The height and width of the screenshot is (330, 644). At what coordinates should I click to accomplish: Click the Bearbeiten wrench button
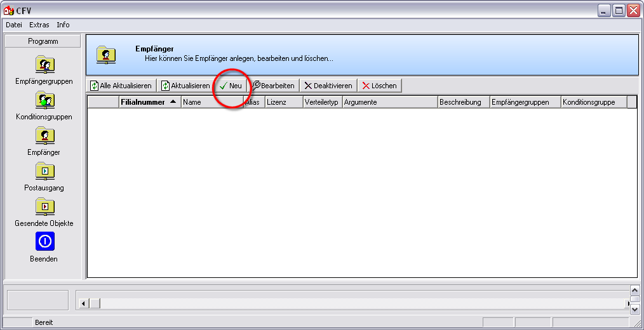point(274,86)
